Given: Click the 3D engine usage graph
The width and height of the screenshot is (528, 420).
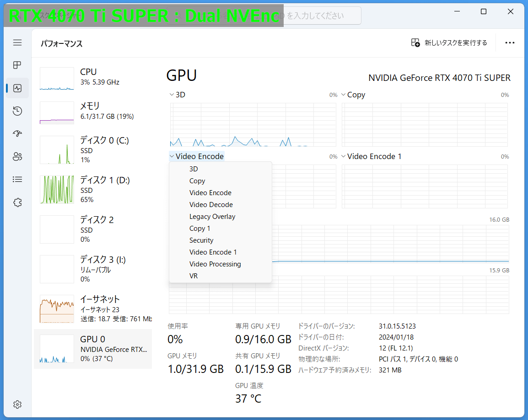Looking at the screenshot, I should [253, 124].
